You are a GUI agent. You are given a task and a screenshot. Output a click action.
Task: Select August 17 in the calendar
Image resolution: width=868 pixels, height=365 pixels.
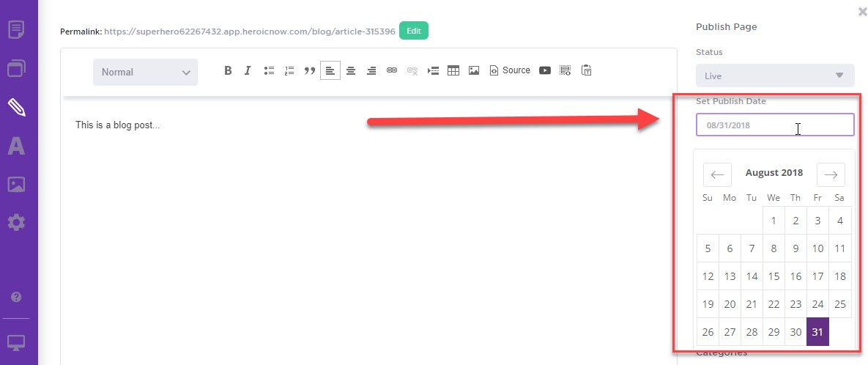click(x=817, y=276)
